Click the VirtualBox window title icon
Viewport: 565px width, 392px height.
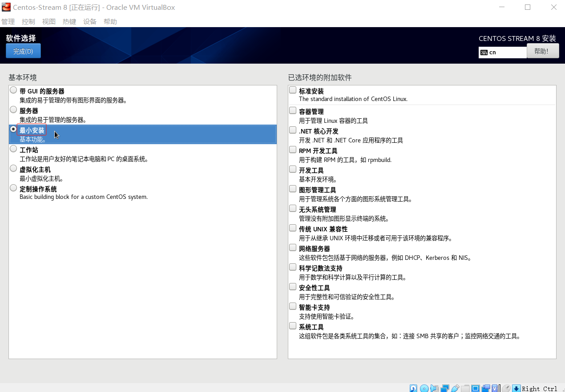[x=6, y=7]
